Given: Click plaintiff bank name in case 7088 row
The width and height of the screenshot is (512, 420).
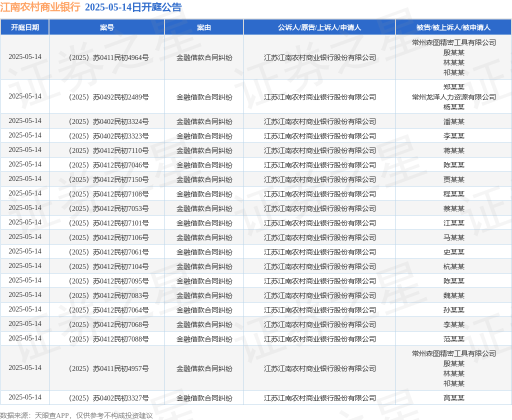Looking at the screenshot, I should [319, 339].
